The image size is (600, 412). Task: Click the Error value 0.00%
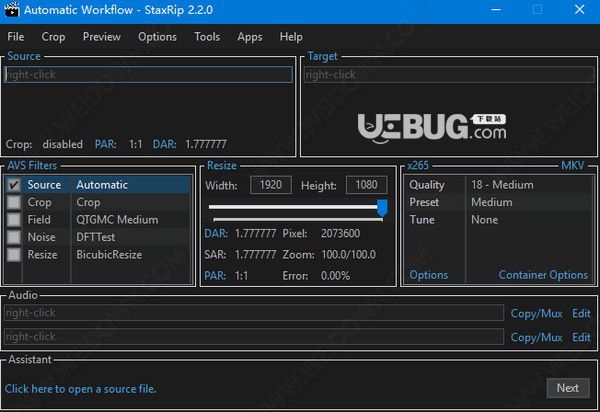[335, 275]
